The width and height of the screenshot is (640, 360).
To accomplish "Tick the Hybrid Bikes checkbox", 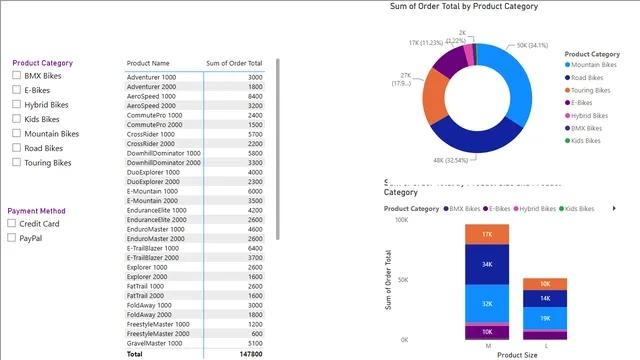I will coord(16,104).
